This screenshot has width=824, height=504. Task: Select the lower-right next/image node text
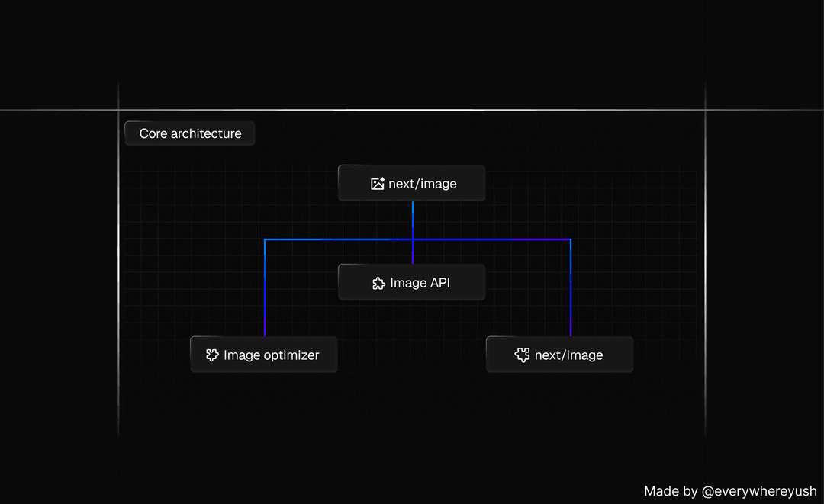(568, 355)
